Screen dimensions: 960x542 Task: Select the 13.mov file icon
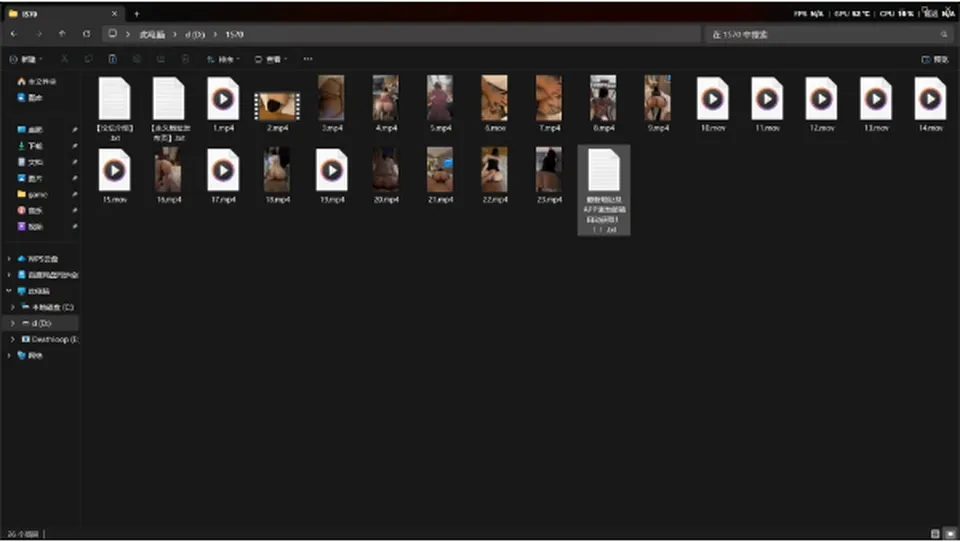[876, 99]
